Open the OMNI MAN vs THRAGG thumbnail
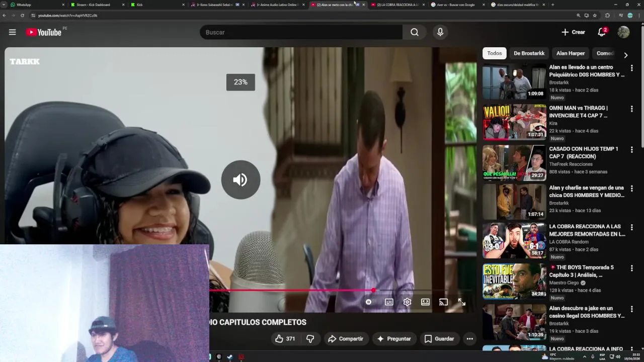This screenshot has width=644, height=362. 514,122
